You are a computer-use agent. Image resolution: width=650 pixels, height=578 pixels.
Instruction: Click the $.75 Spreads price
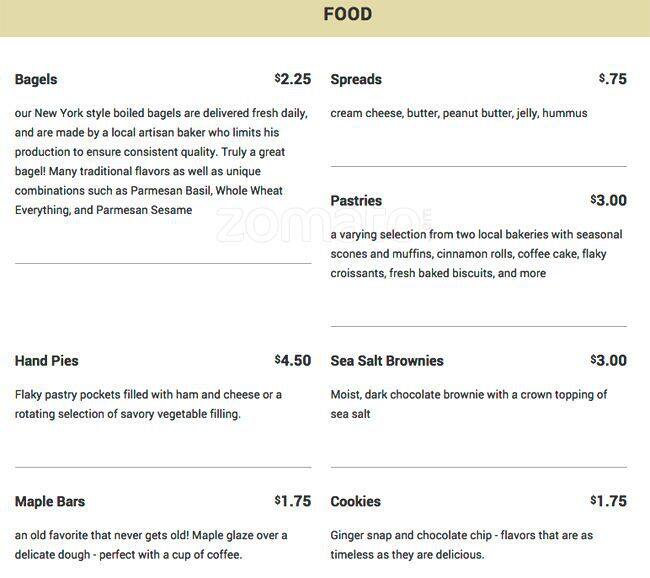(613, 79)
